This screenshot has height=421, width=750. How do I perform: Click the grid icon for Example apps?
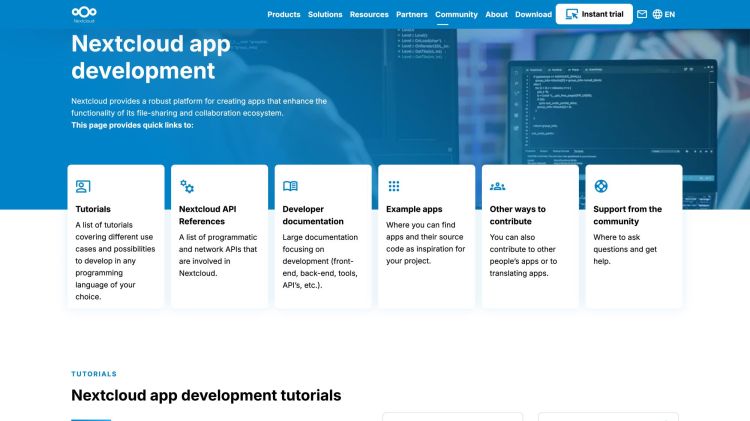coord(394,186)
